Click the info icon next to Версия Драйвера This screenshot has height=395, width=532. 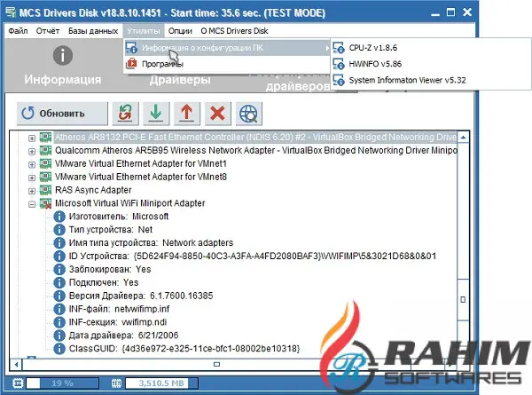[59, 296]
